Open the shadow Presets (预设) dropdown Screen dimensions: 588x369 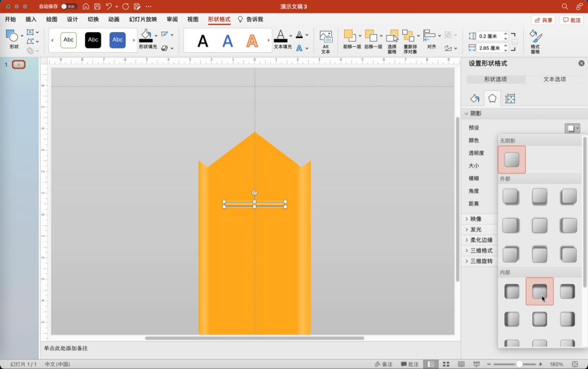click(x=572, y=128)
